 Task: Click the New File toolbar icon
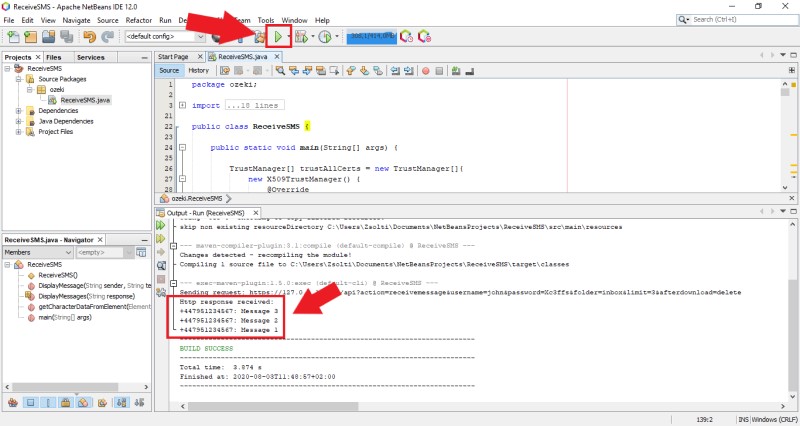pyautogui.click(x=13, y=37)
